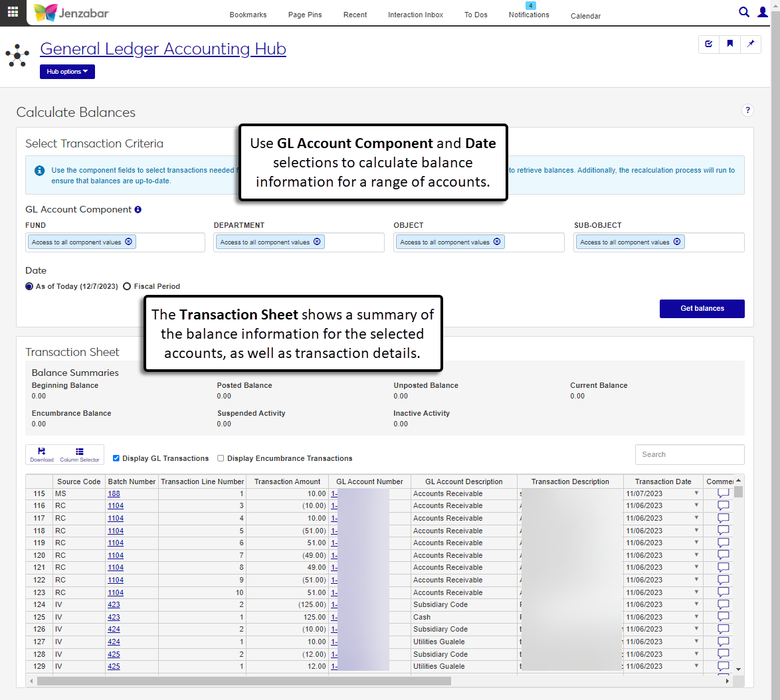Open Bookmarks menu

(248, 15)
